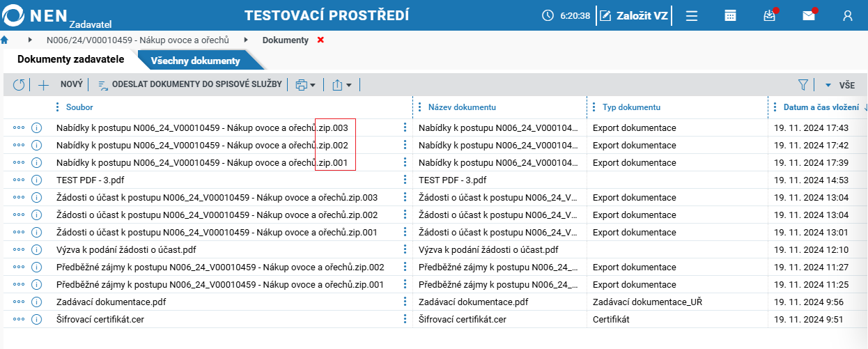Open the VŠE filter dropdown
Viewport: 868px width, 349px height.
click(840, 85)
